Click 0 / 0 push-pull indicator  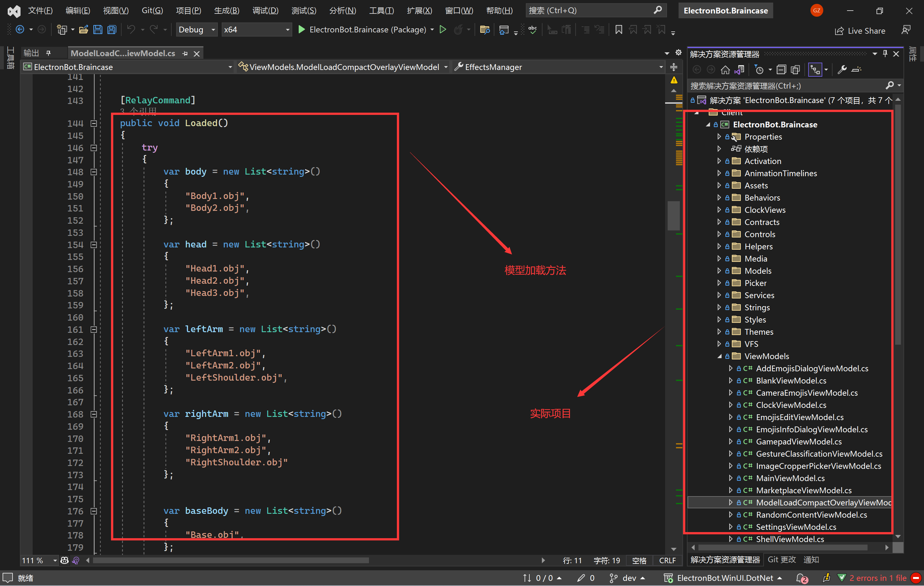click(x=542, y=578)
